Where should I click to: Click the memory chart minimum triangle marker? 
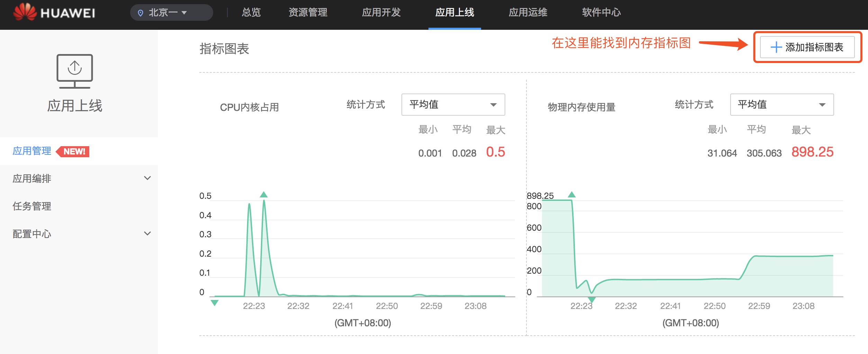pos(592,300)
